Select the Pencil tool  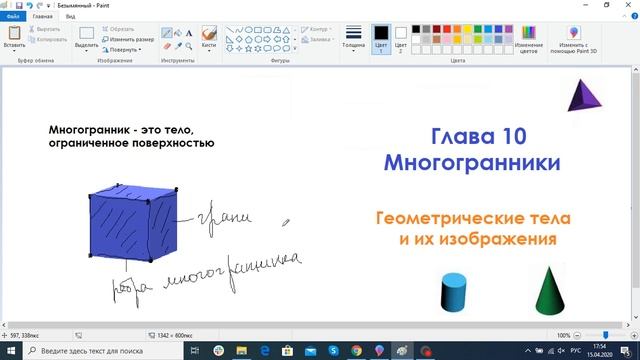coord(167,33)
